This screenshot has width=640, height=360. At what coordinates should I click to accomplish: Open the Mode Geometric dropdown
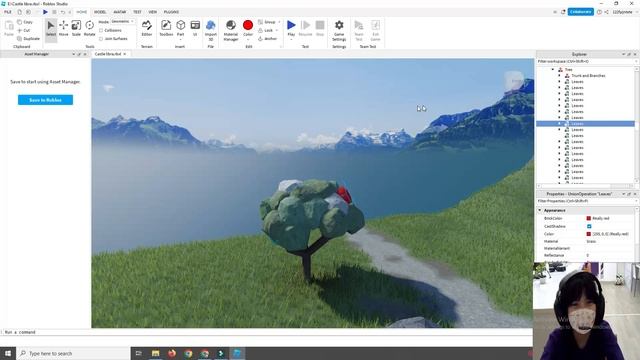coord(122,21)
